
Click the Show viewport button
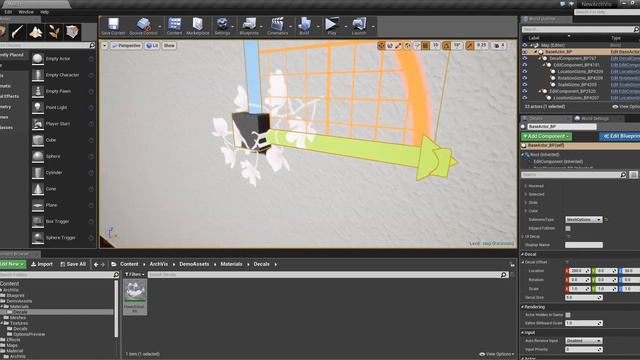coord(169,46)
